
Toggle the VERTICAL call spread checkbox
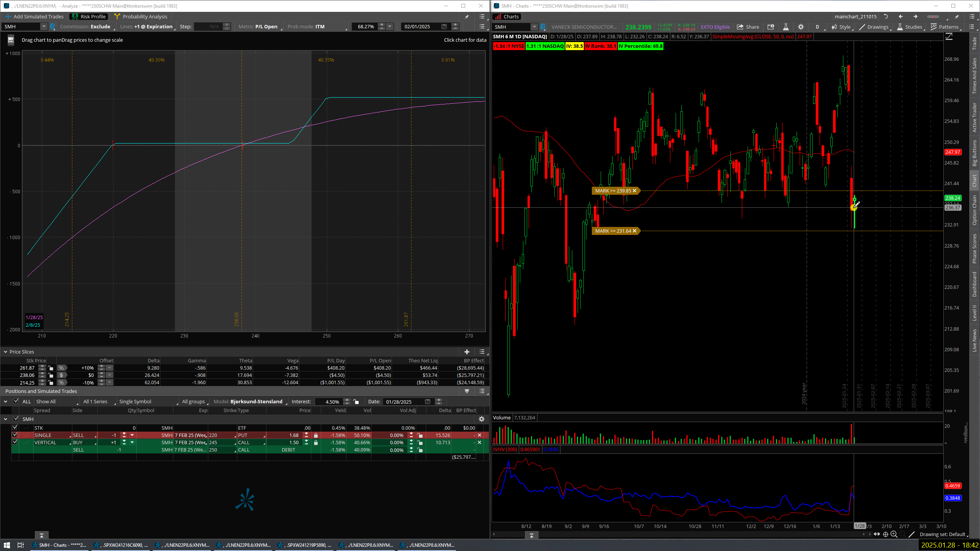15,442
